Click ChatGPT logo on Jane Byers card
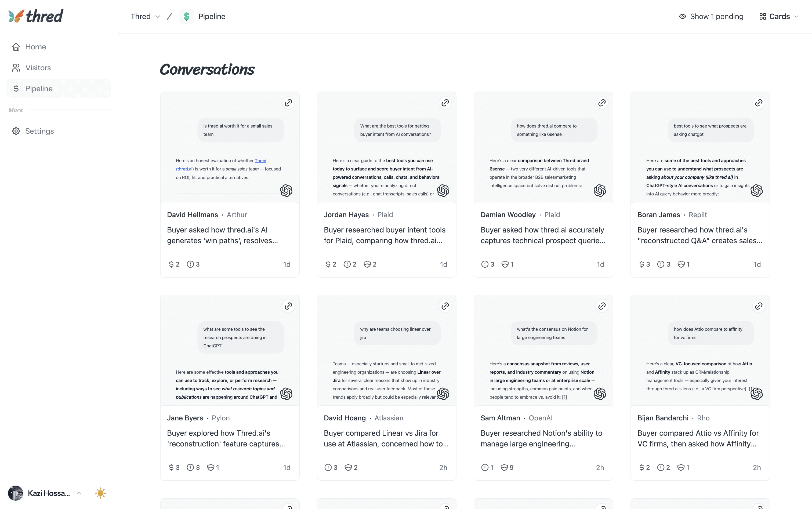The width and height of the screenshot is (812, 509). 286,394
